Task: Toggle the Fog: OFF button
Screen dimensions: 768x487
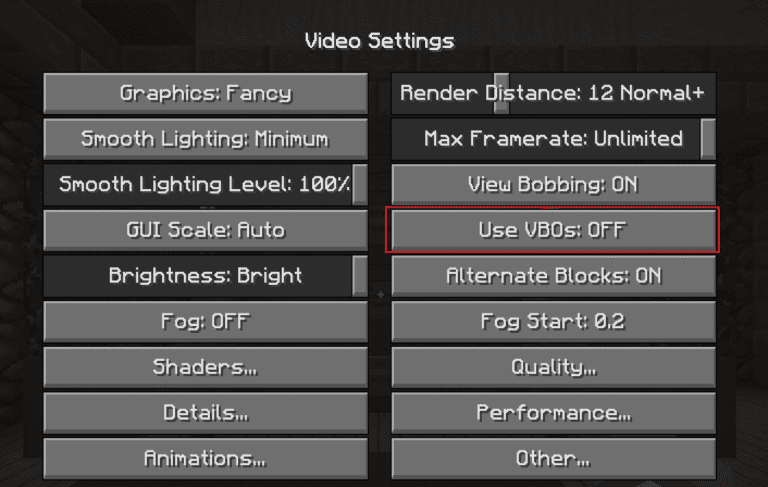Action: 205,321
